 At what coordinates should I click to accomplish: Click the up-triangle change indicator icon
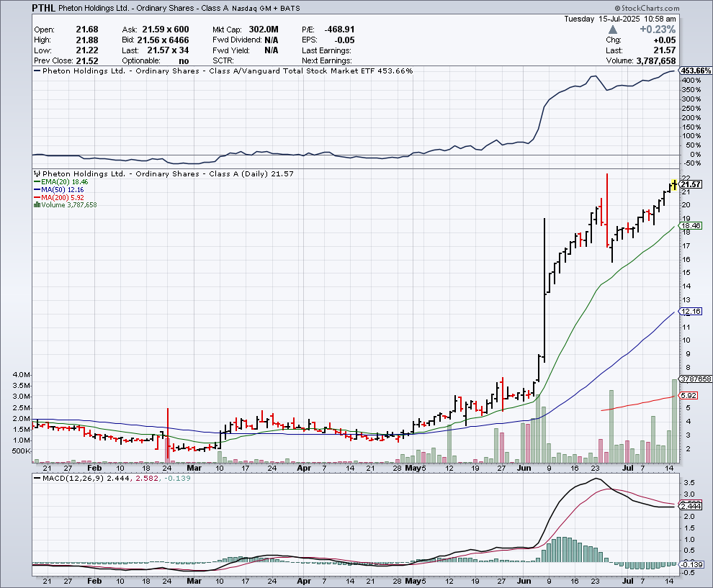pyautogui.click(x=612, y=30)
